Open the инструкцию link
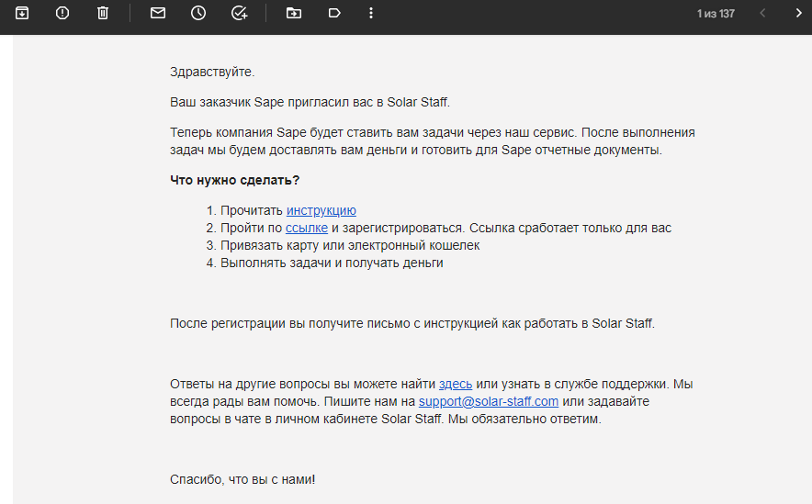 321,210
